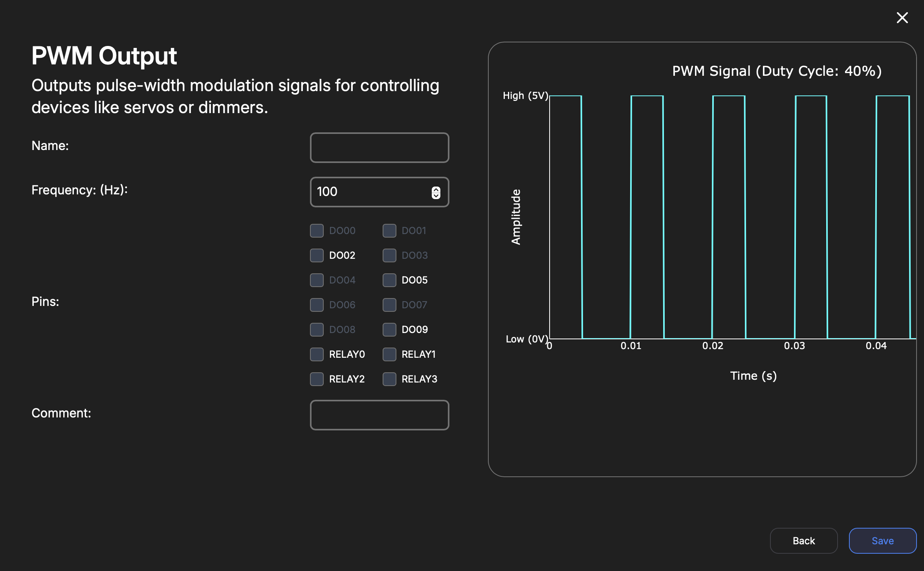Click the 0.02 time axis label
Screen dimensions: 924x571
pos(712,346)
